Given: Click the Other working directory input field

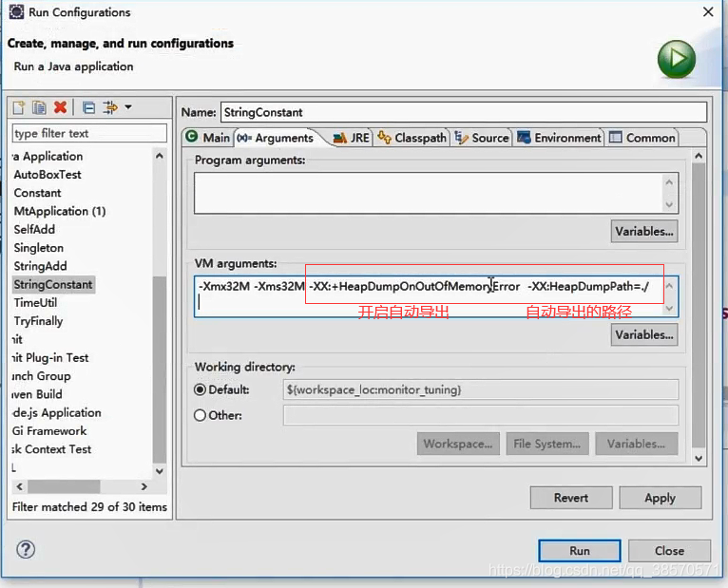Looking at the screenshot, I should coord(481,415).
